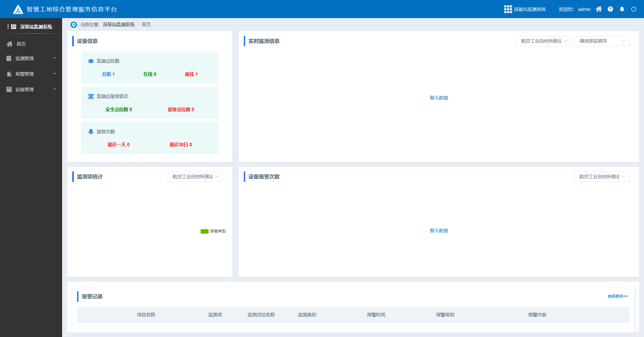The image size is (644, 337).
Task: Click 深基坑监测系统 in the breadcrumb
Action: (119, 25)
